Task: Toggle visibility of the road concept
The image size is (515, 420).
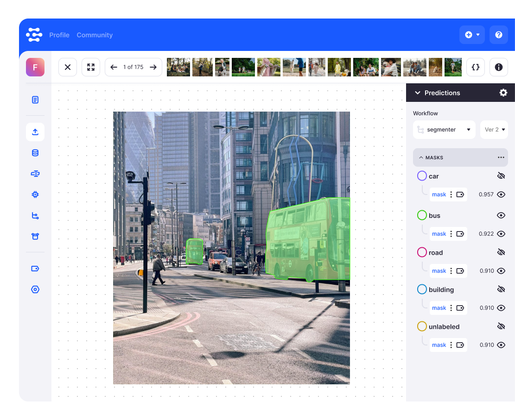Action: coord(501,252)
